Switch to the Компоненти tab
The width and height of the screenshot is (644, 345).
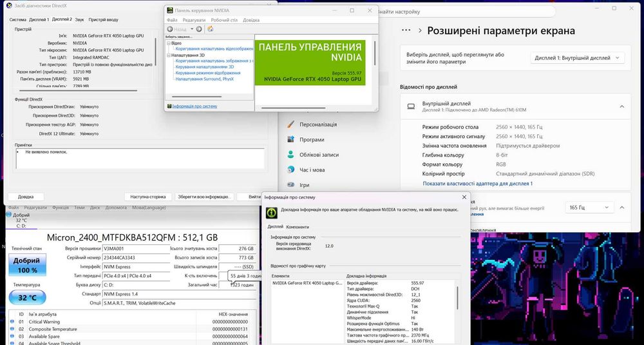[x=298, y=227]
